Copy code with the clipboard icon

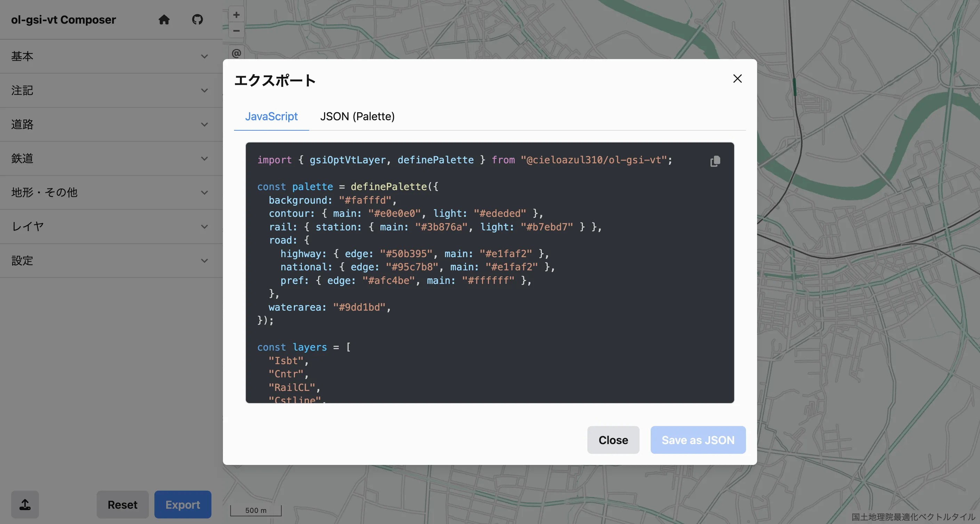(715, 161)
